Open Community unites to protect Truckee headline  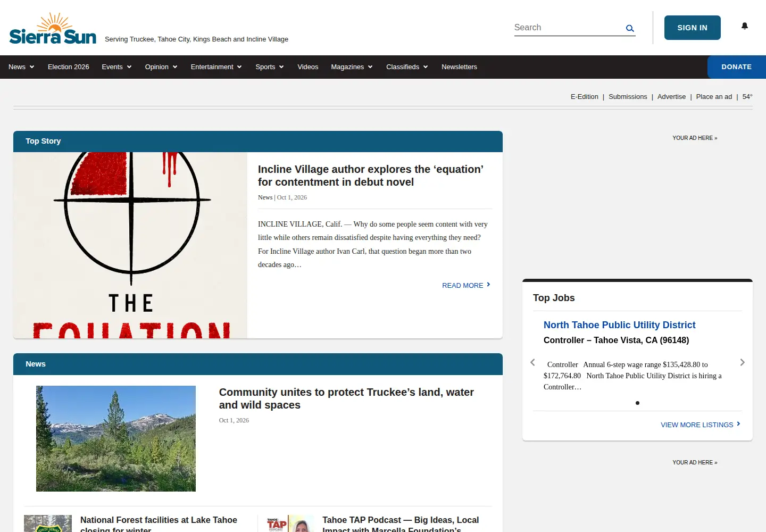click(346, 398)
